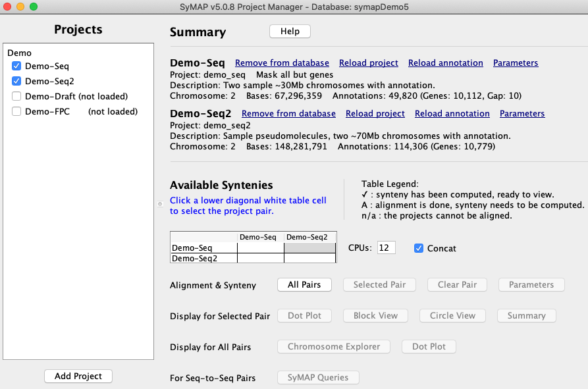Viewport: 588px width, 389px height.
Task: Open the Circle View button
Action: (452, 316)
